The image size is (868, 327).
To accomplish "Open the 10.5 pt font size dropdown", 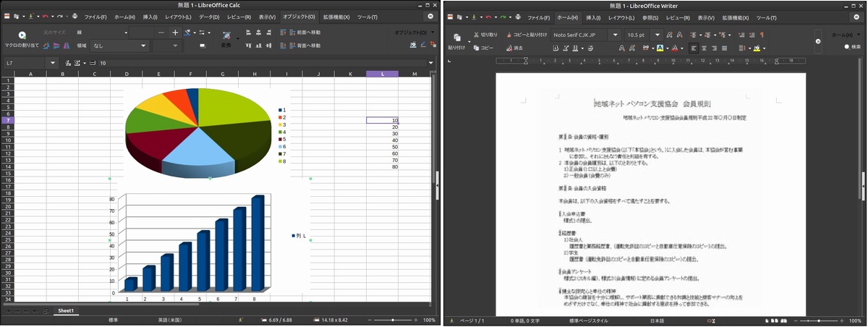I will coord(656,35).
